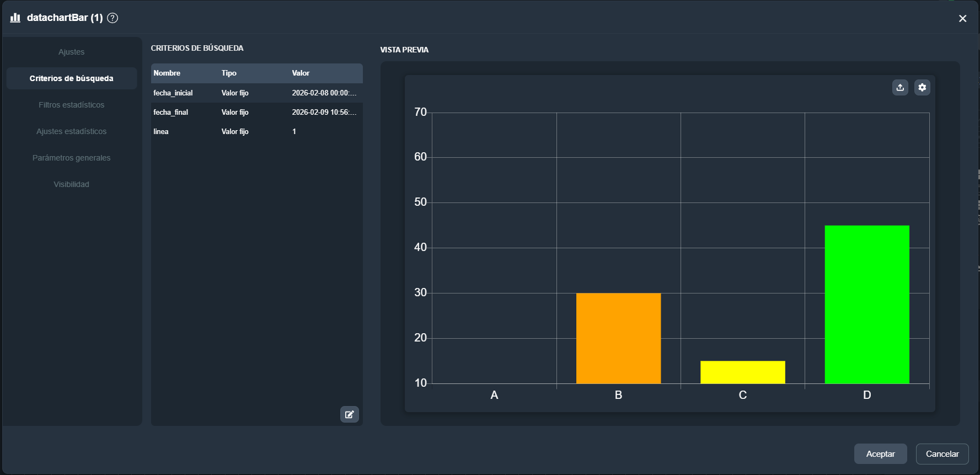Export the chart preview with upload icon
Screen dimensions: 980x475
click(x=900, y=87)
